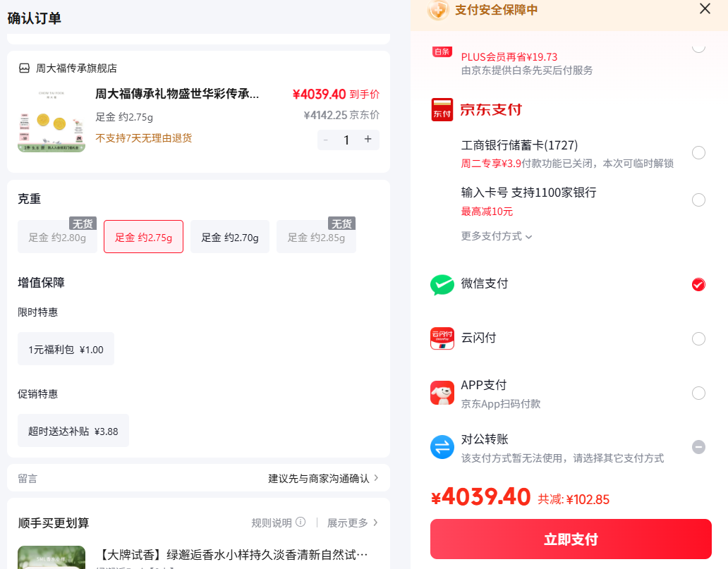The width and height of the screenshot is (728, 569).
Task: Click the info icon next to 规则说明
Action: [x=301, y=522]
